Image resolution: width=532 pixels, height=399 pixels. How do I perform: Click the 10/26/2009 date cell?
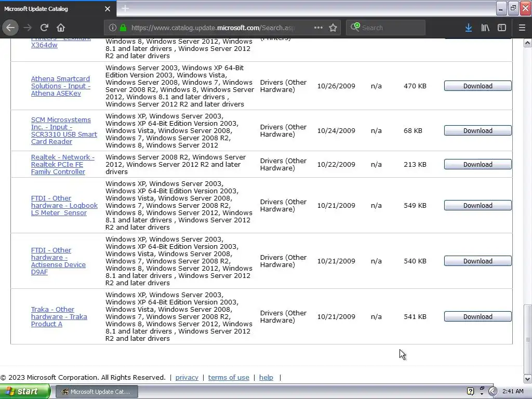(x=336, y=86)
